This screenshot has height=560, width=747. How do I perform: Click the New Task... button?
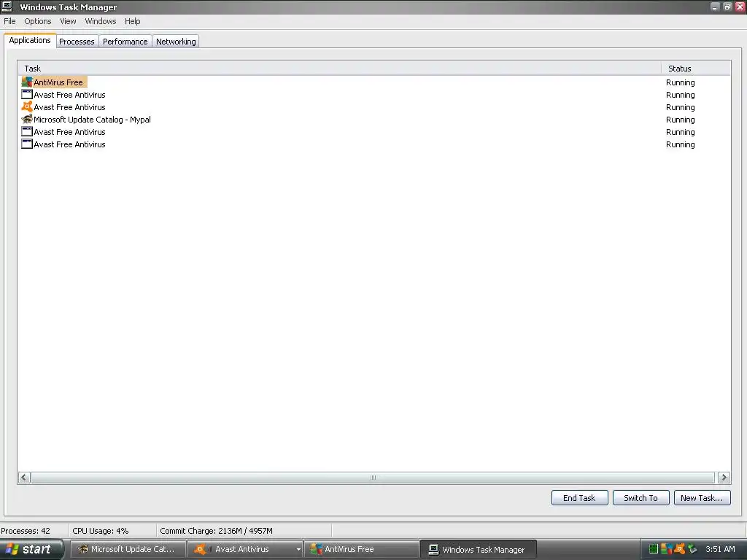click(702, 497)
